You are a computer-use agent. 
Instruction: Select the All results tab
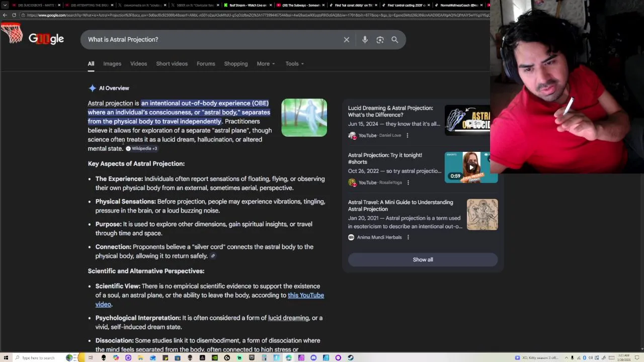(x=91, y=64)
